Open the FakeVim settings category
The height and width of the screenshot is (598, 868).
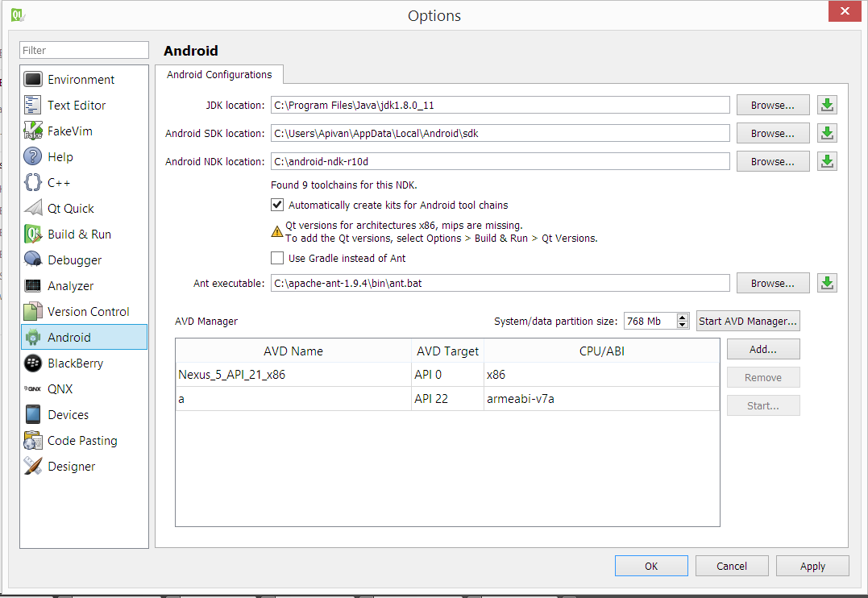(x=69, y=131)
